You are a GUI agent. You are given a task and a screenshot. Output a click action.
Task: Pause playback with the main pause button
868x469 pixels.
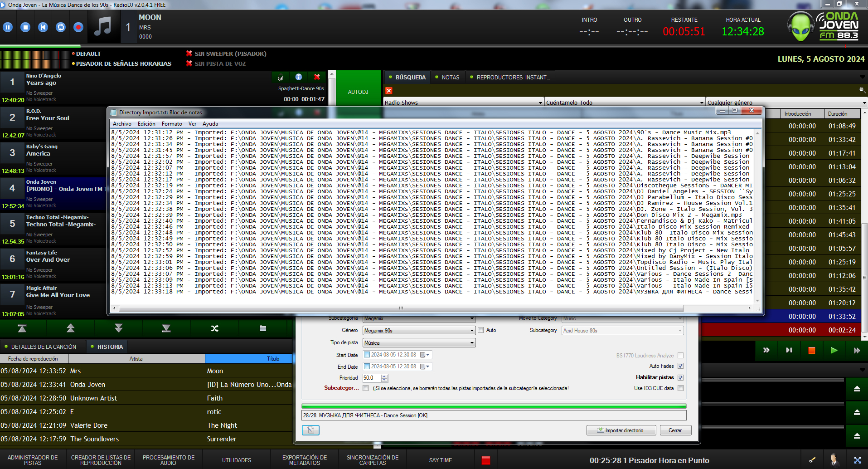[8, 27]
